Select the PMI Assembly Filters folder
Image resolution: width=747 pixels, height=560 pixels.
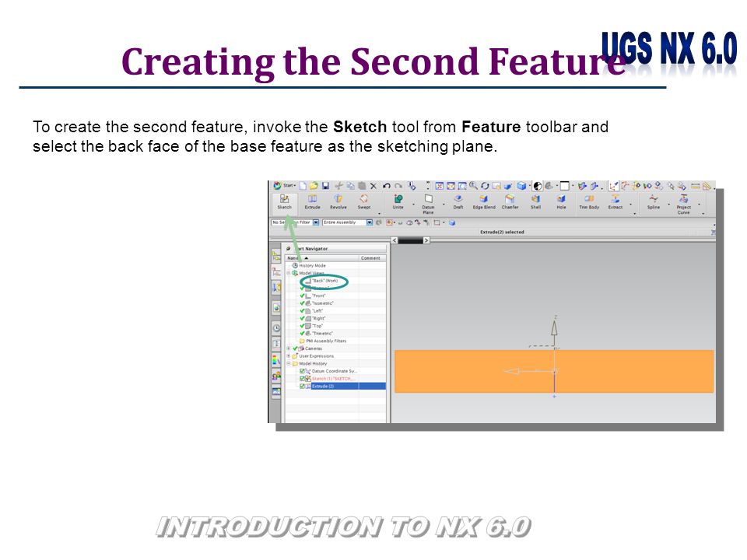coord(322,341)
